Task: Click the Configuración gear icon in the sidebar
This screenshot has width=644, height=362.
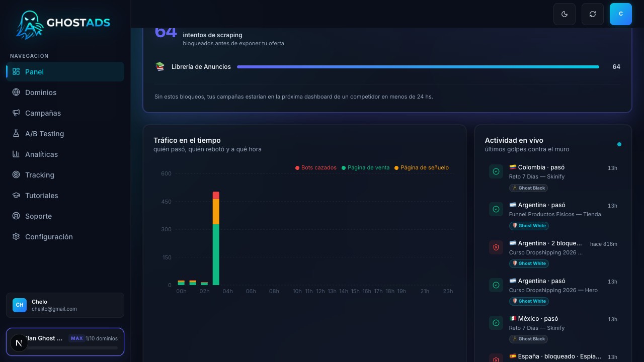Action: coord(16,237)
